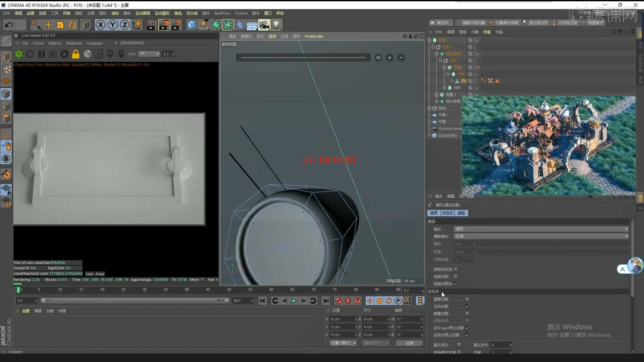Click the Subdivision Surface icon in the toolbar
The height and width of the screenshot is (362, 644).
[x=216, y=24]
